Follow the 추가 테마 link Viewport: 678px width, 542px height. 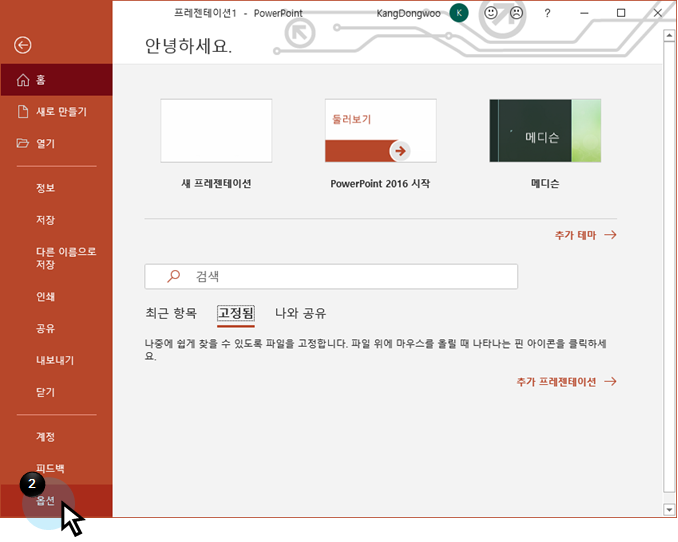585,235
